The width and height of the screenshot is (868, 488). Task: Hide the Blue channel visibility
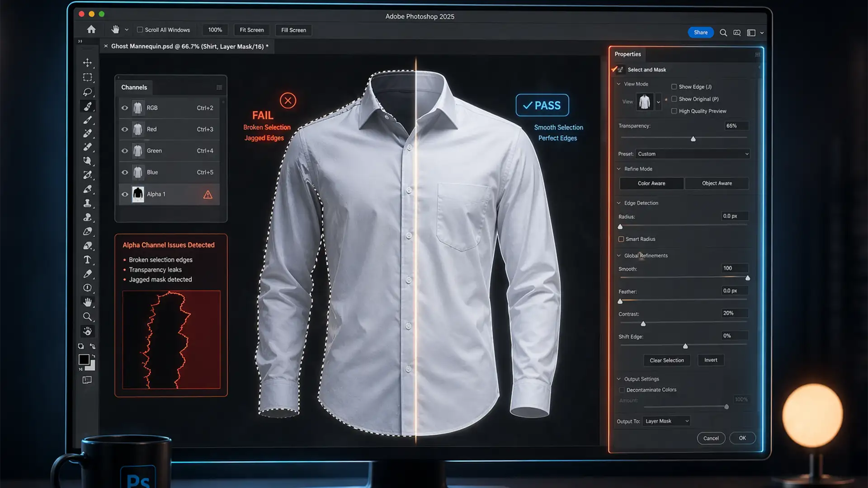125,172
